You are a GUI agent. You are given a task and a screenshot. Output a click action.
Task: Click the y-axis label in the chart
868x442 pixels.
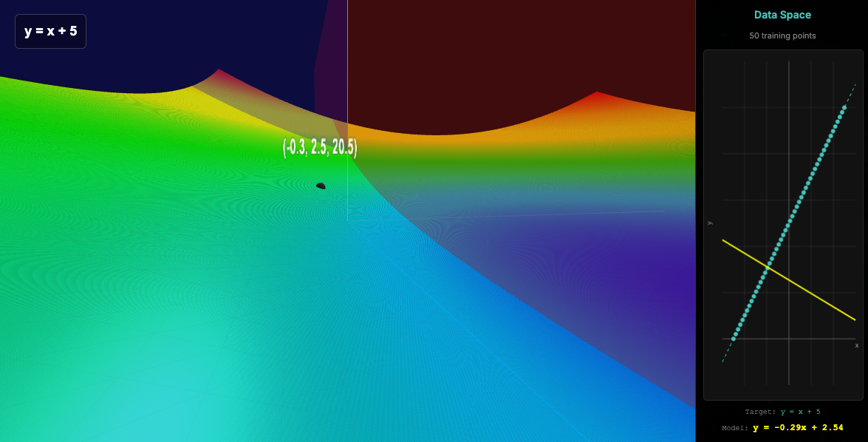point(709,223)
